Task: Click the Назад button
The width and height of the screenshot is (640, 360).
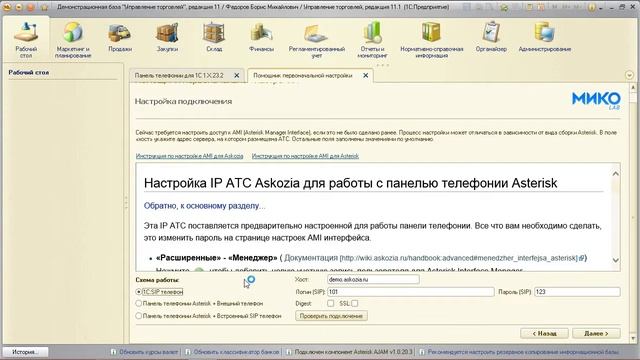Action: [x=544, y=333]
